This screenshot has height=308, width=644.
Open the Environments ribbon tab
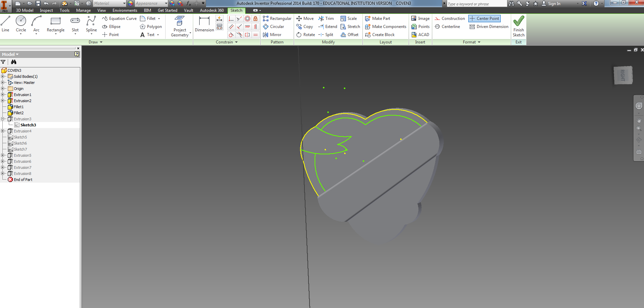tap(125, 10)
